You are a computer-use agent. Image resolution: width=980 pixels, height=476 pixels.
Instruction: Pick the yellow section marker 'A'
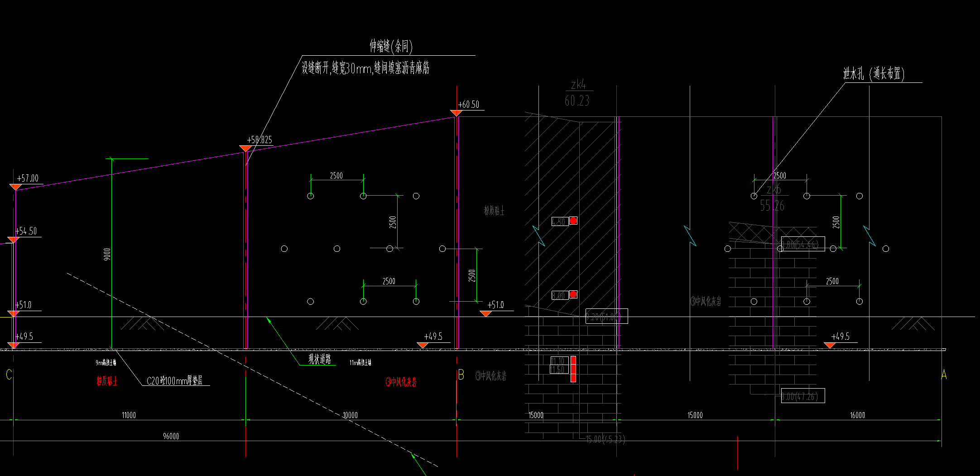click(944, 375)
